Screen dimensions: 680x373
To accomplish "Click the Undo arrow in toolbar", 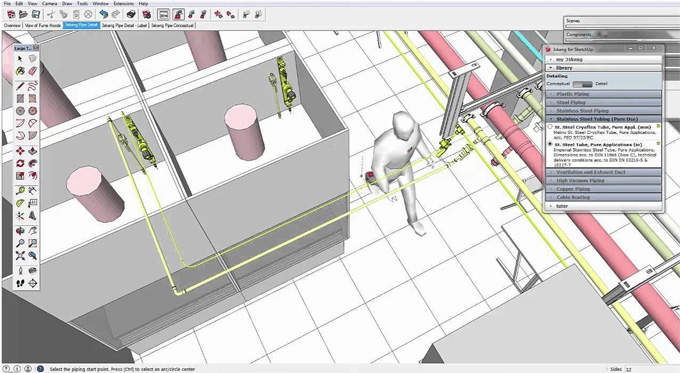I will 103,14.
